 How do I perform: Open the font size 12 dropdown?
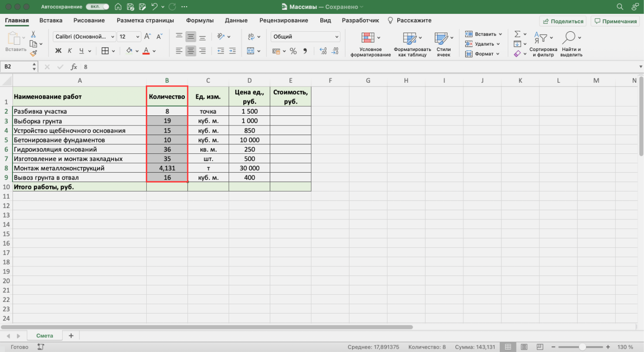pyautogui.click(x=138, y=37)
